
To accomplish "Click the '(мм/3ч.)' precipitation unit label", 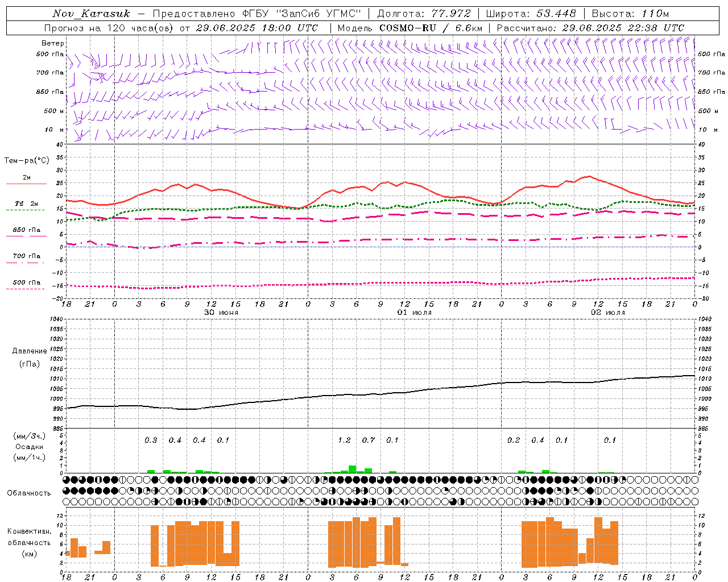I will click(x=28, y=436).
